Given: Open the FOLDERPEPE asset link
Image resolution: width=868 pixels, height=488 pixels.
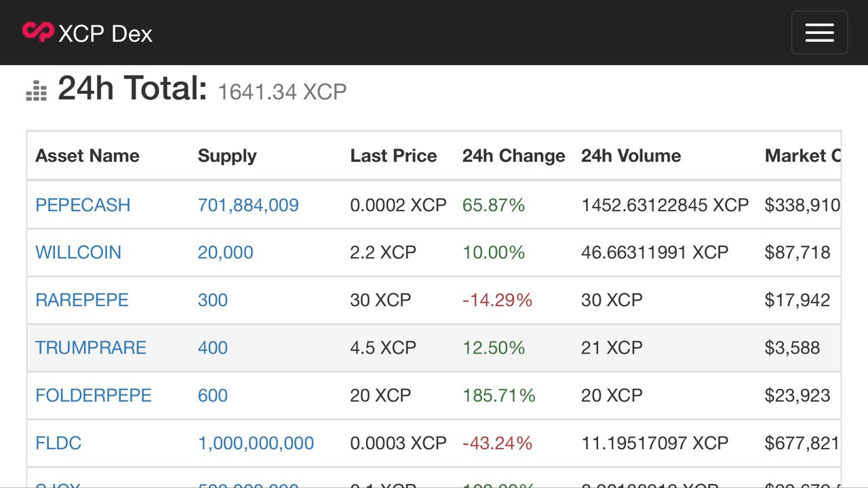Looking at the screenshot, I should [x=94, y=395].
